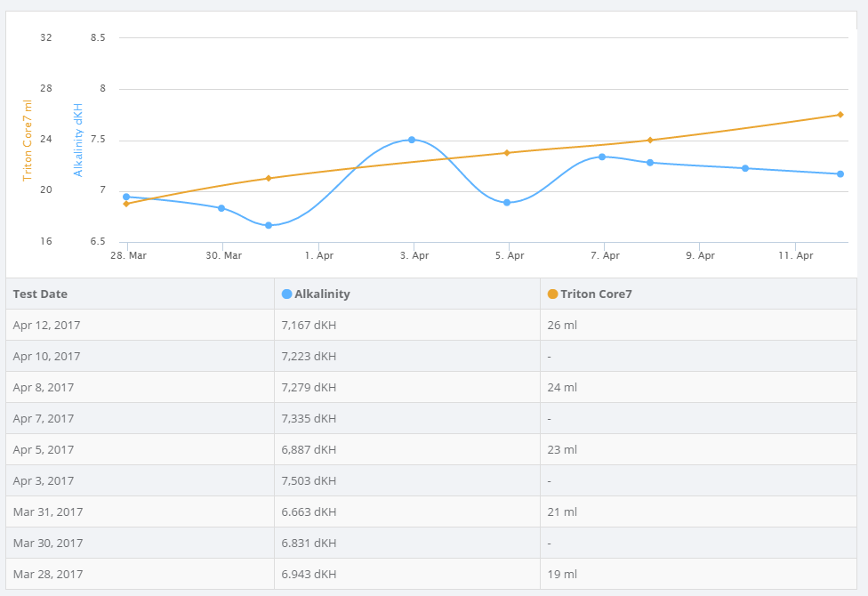Click the 19 ml Triton value
Viewport: 868px width, 596px height.
point(562,574)
